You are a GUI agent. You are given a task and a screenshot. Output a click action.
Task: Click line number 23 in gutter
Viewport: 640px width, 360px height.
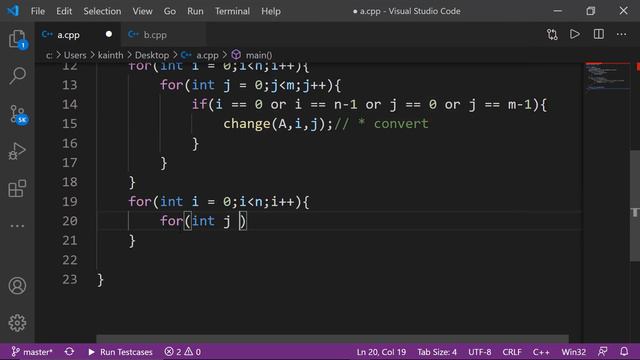click(69, 279)
